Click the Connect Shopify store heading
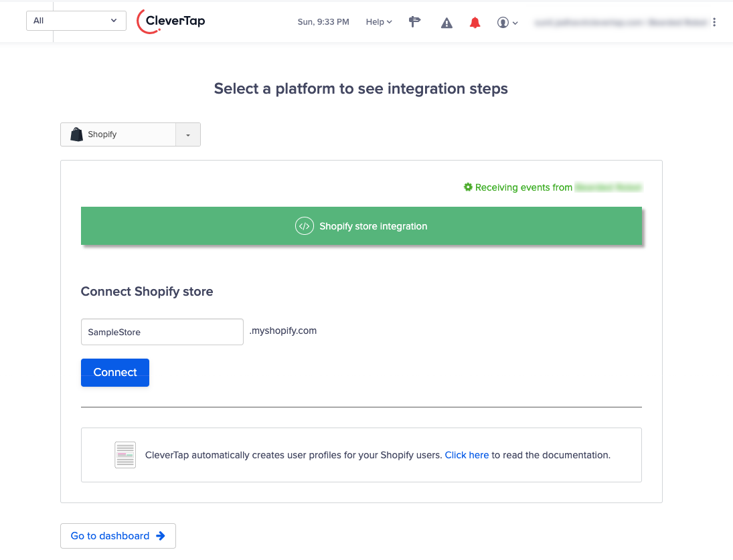This screenshot has height=560, width=733. [147, 292]
